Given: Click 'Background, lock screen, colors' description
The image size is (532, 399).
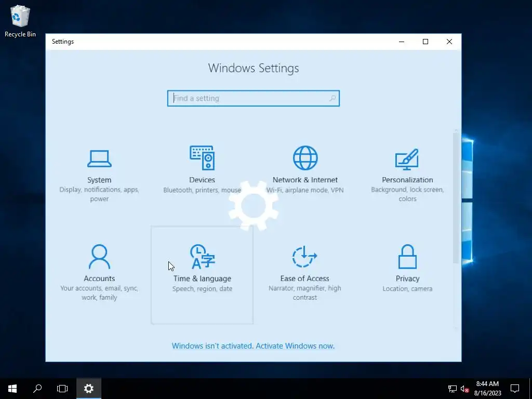Looking at the screenshot, I should point(407,194).
